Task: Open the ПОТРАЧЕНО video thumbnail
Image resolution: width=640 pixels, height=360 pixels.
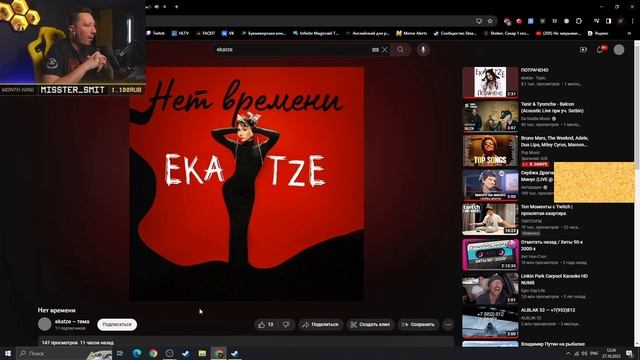Action: [490, 82]
